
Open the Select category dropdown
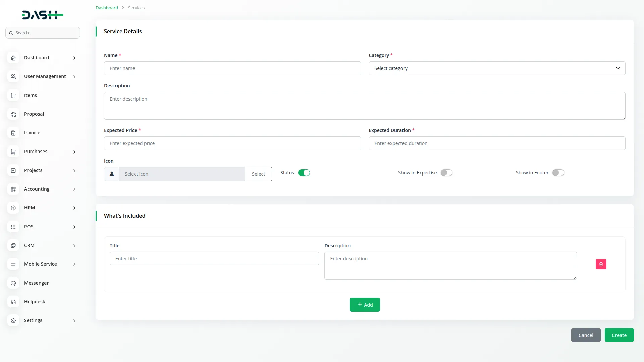pos(497,68)
